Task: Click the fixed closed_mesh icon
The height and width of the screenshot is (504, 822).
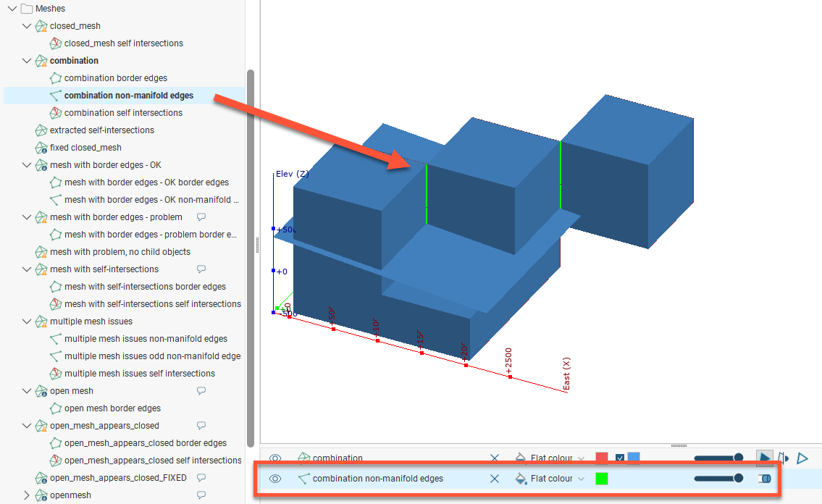Action: [41, 148]
